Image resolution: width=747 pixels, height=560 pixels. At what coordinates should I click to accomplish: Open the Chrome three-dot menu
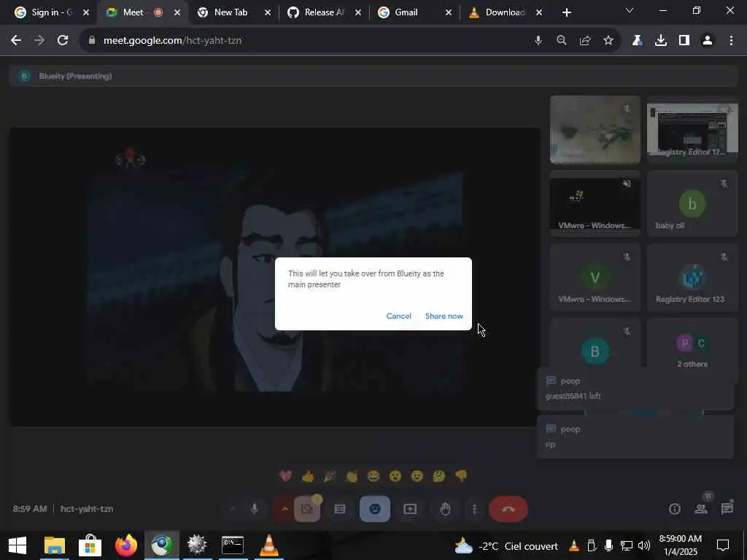(x=731, y=41)
